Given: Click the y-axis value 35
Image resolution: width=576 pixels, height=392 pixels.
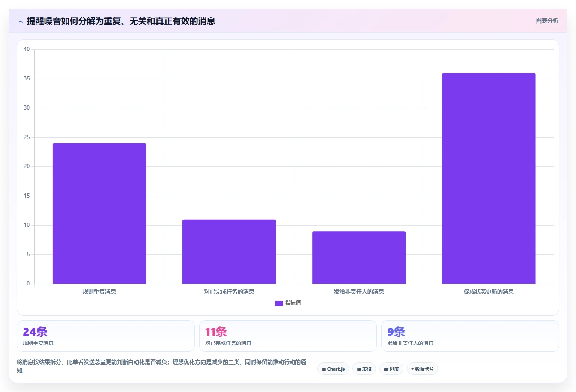Looking at the screenshot, I should 27,79.
